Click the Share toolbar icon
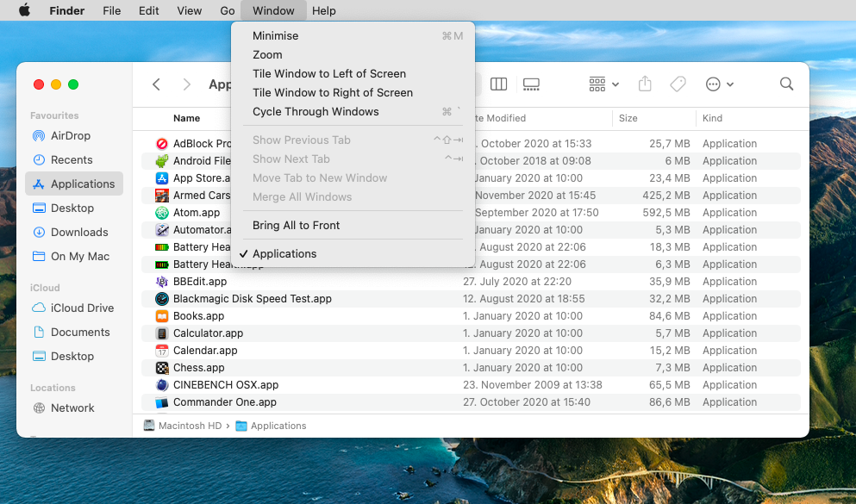This screenshot has height=504, width=856. (645, 84)
